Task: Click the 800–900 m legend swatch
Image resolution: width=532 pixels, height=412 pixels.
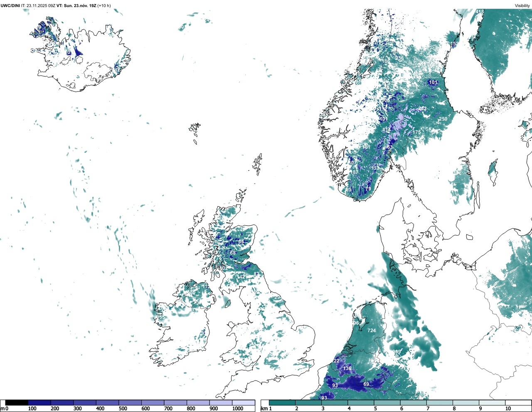Action: (x=198, y=403)
